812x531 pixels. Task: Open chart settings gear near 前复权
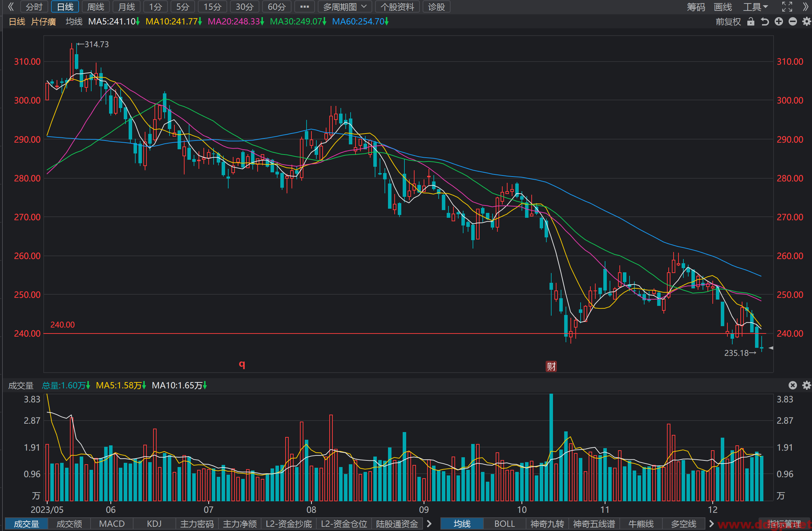click(x=806, y=22)
